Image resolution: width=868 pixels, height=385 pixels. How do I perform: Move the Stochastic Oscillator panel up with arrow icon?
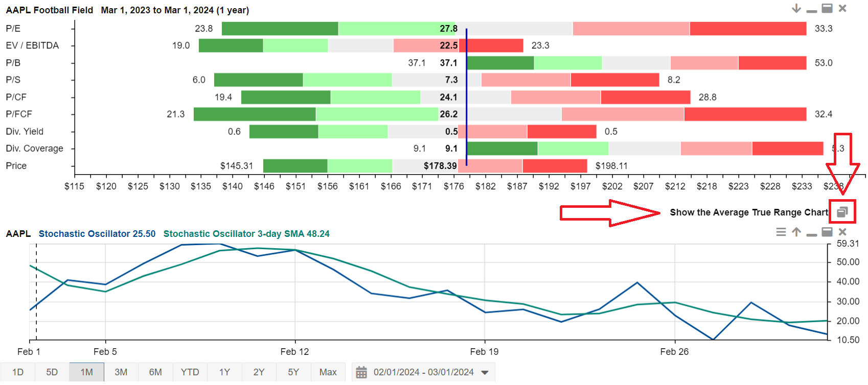(x=796, y=232)
